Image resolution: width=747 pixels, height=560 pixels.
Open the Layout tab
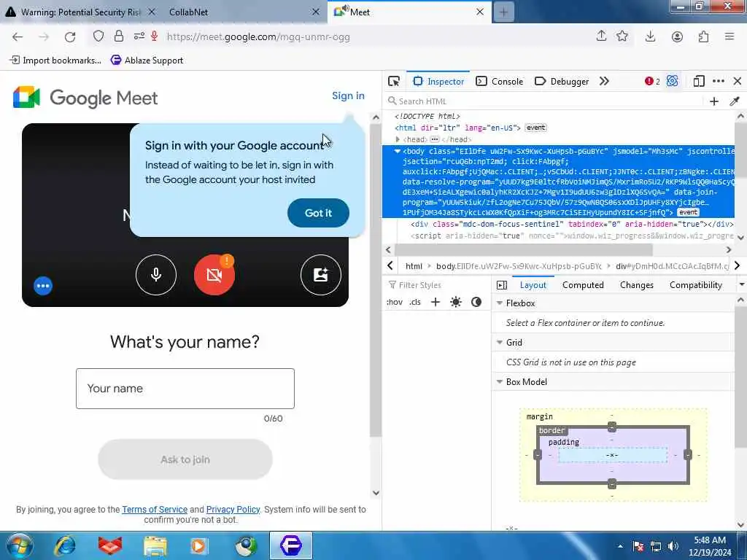coord(533,285)
